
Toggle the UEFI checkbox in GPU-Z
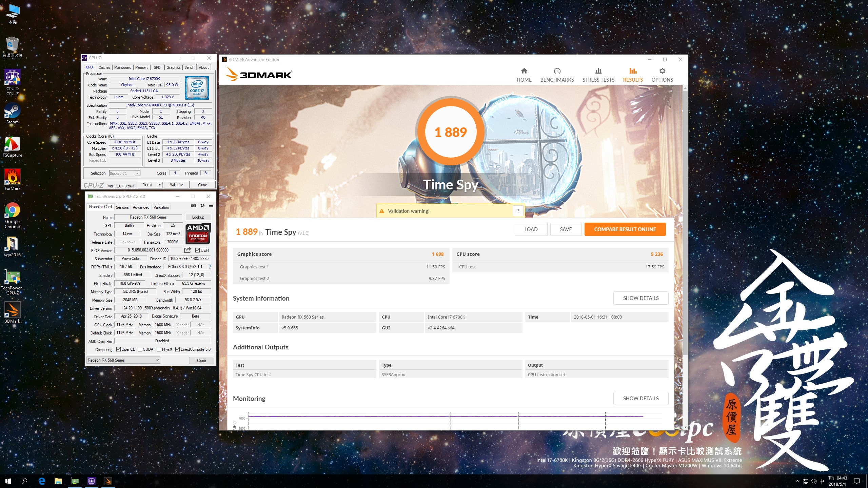(x=197, y=250)
